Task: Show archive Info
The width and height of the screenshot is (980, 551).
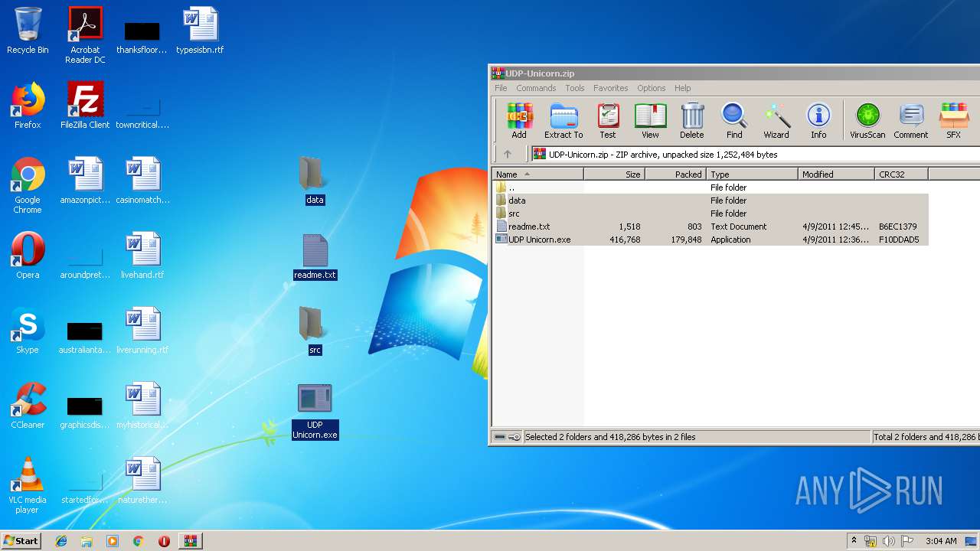Action: point(818,121)
